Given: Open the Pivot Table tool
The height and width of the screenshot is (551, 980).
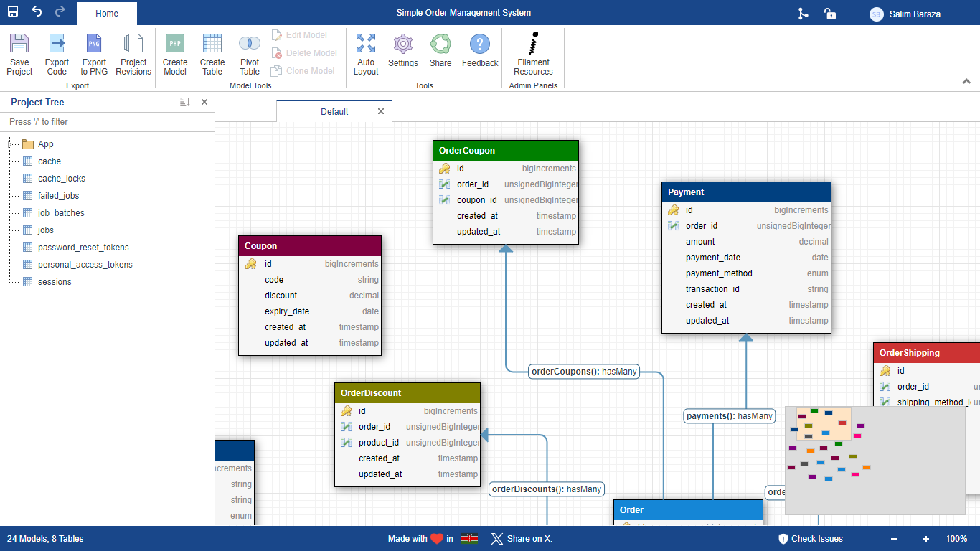Looking at the screenshot, I should pyautogui.click(x=250, y=44).
